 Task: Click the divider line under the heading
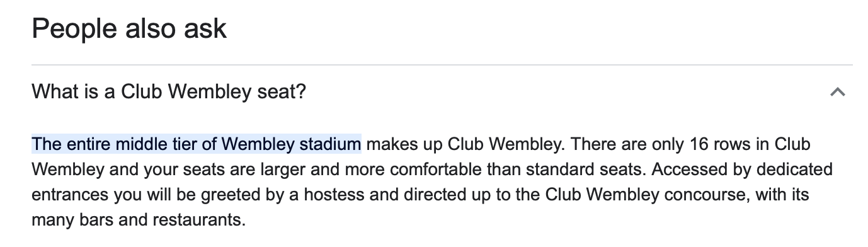pos(442,65)
